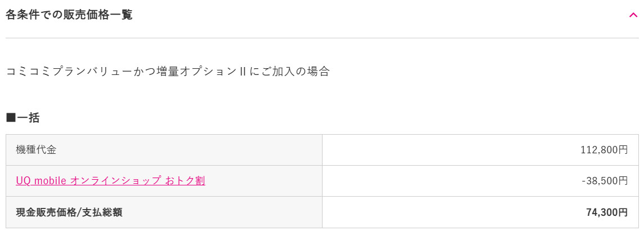Click the 一括 payment heading

click(x=28, y=118)
